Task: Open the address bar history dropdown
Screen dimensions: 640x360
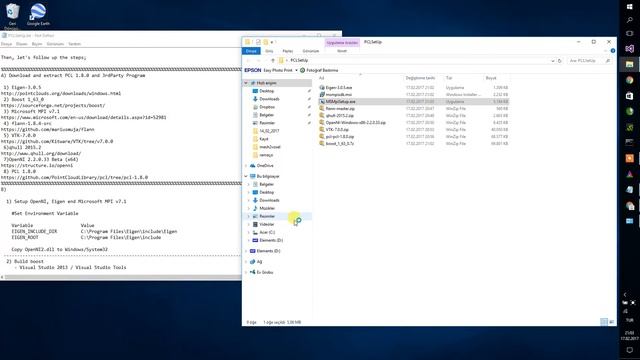Action: click(553, 60)
